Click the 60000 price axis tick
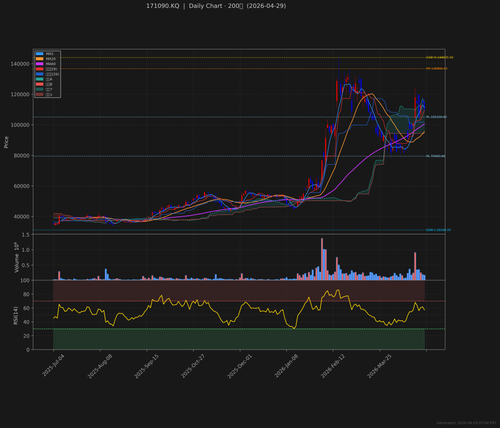Viewport: 500px width, 428px height. point(21,186)
